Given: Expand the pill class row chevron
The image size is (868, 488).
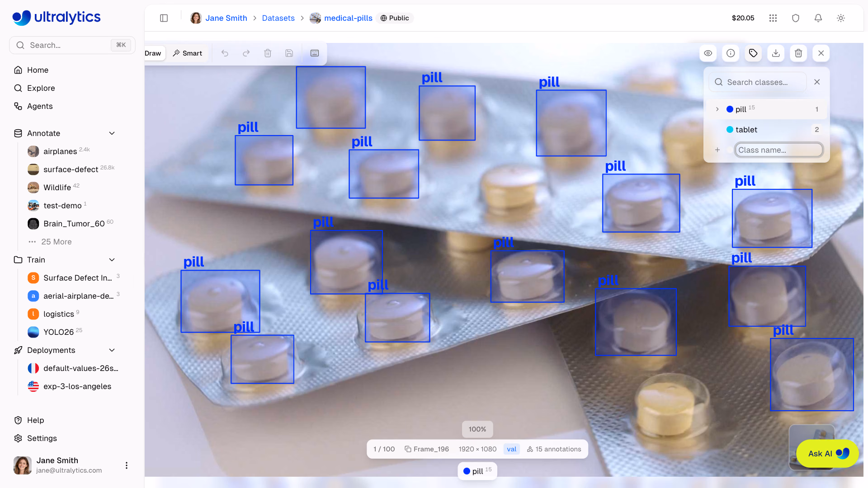Looking at the screenshot, I should pos(717,109).
